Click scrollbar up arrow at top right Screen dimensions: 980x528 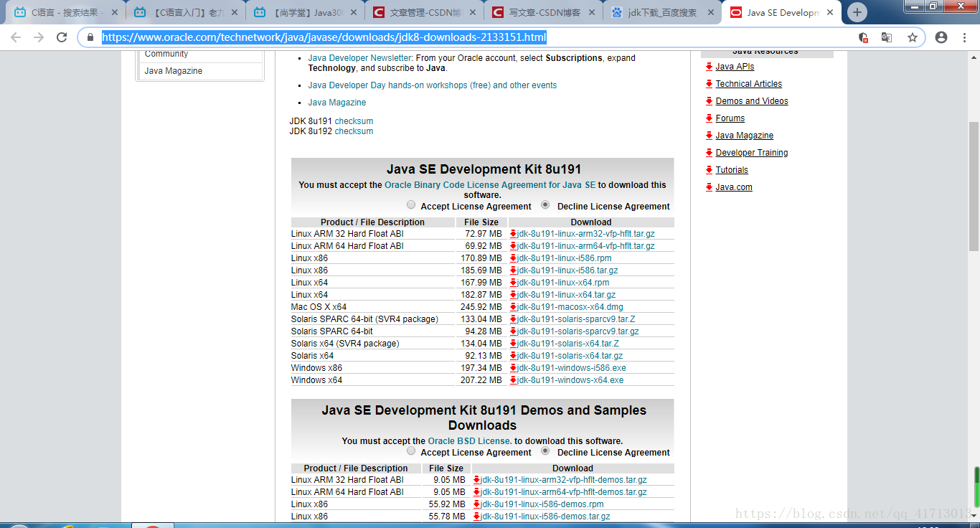coord(974,57)
